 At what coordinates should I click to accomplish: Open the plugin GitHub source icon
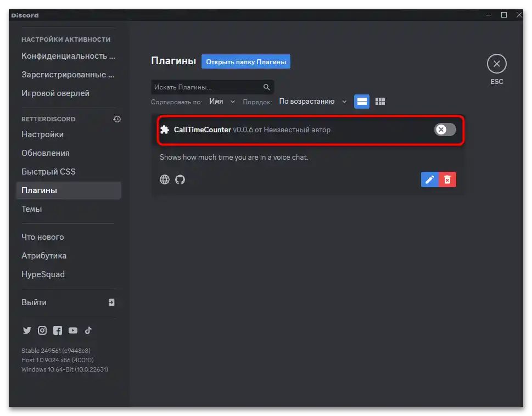coord(180,179)
